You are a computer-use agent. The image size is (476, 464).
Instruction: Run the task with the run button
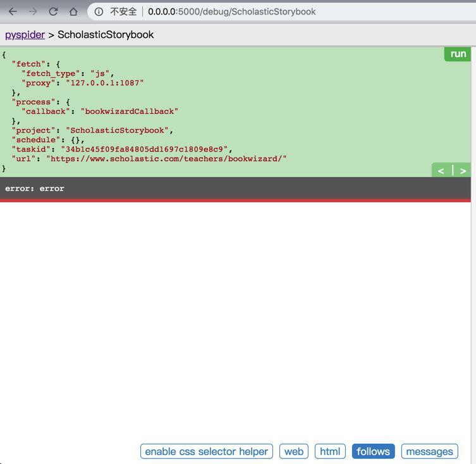(x=458, y=54)
